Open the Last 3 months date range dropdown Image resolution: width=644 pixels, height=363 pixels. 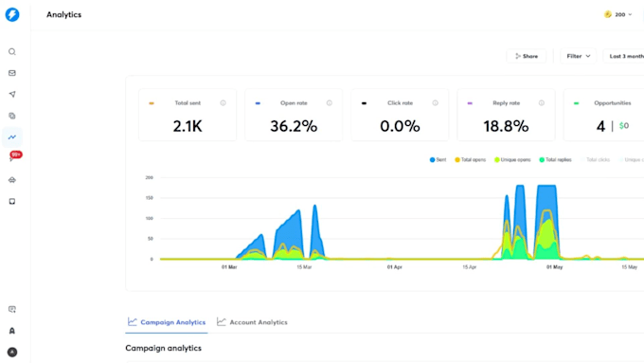point(624,56)
